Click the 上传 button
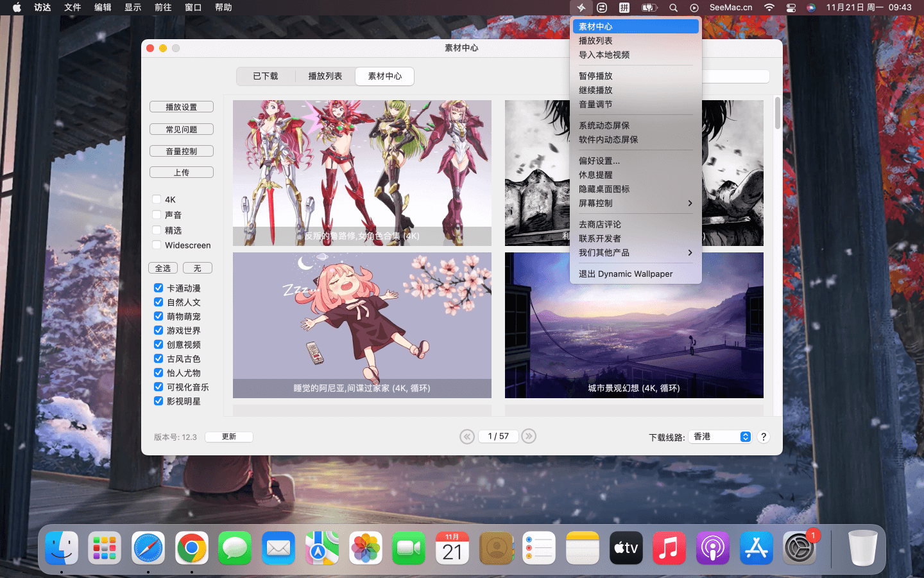924x578 pixels. (x=182, y=172)
